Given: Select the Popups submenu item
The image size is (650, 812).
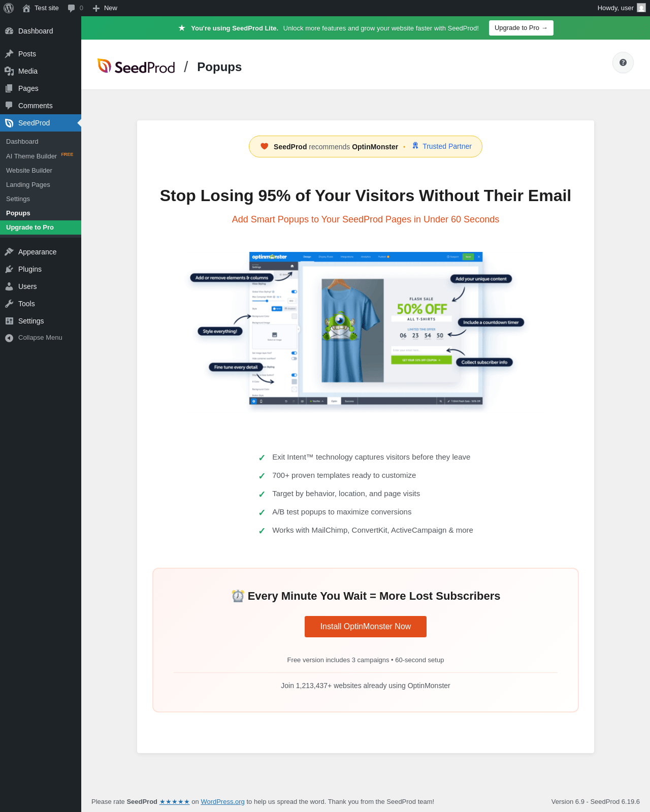Looking at the screenshot, I should pos(41,213).
